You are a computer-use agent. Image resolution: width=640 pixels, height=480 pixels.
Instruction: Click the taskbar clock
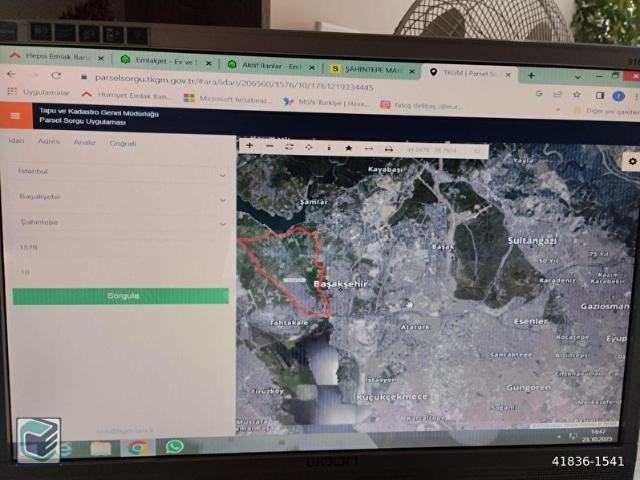point(597,436)
